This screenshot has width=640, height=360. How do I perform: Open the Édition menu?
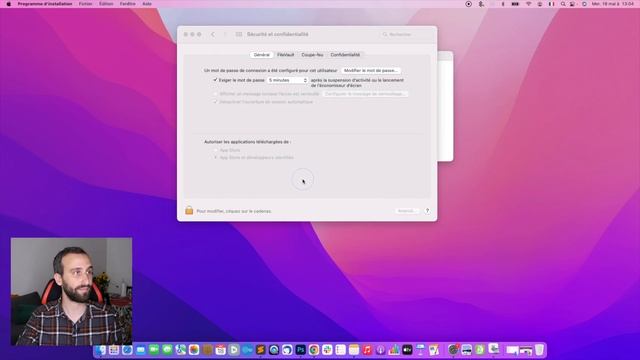(106, 4)
